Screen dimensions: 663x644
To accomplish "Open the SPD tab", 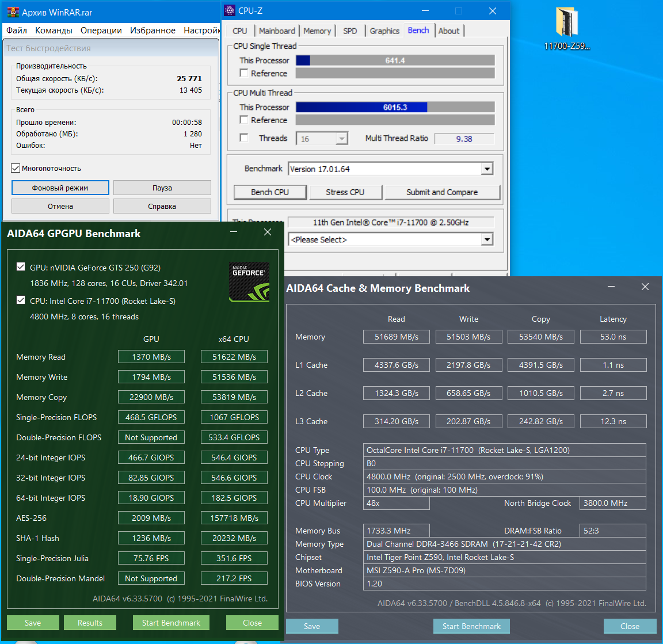I will 350,31.
